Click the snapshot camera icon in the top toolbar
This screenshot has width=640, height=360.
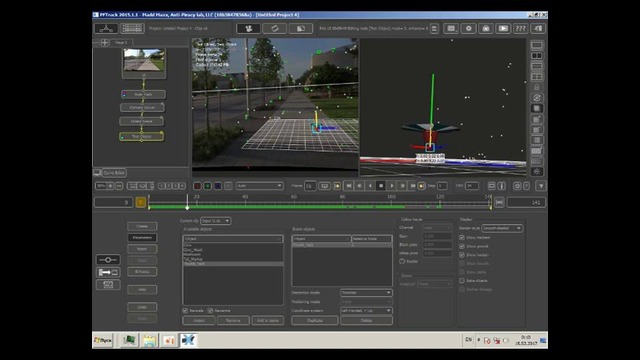click(x=486, y=28)
